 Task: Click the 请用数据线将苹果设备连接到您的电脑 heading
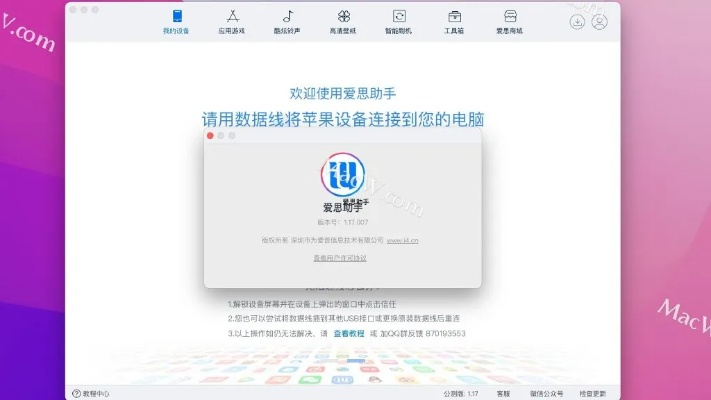(x=343, y=119)
